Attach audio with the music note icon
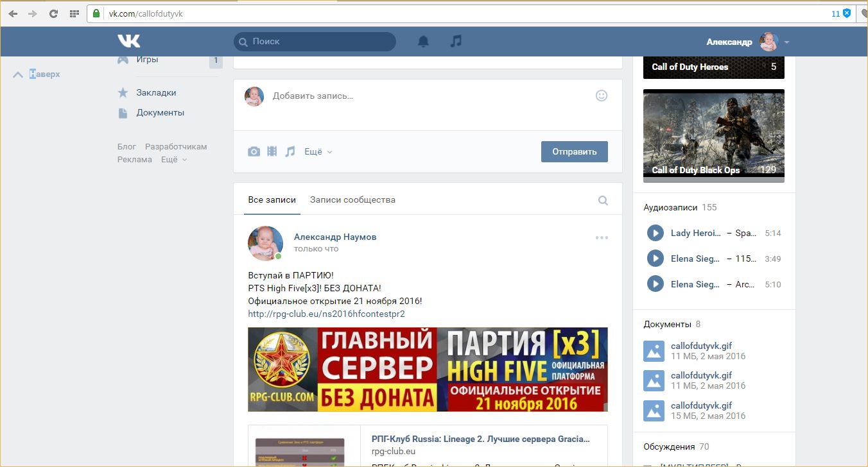The height and width of the screenshot is (467, 868). click(290, 151)
